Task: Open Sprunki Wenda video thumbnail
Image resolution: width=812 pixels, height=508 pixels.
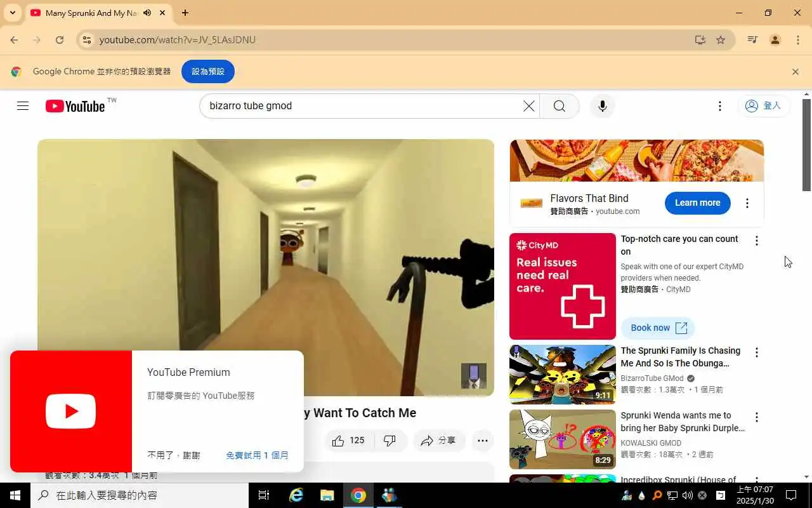Action: coord(563,439)
